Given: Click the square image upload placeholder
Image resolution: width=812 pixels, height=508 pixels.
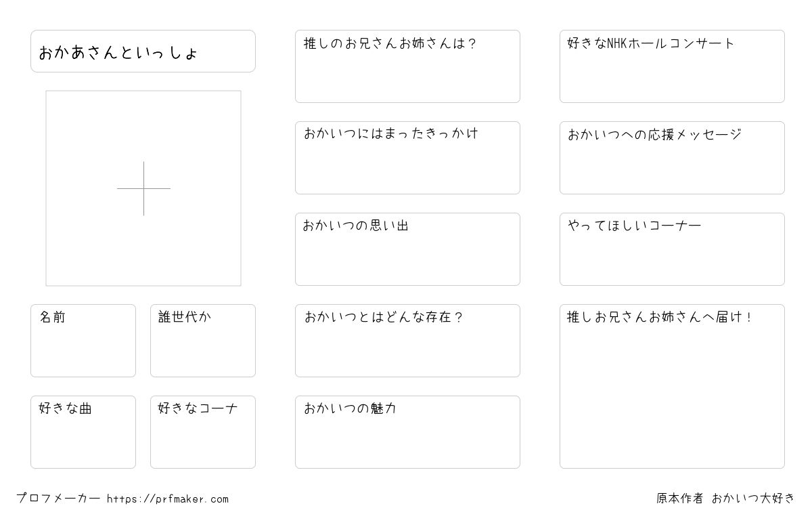Looking at the screenshot, I should click(x=143, y=188).
